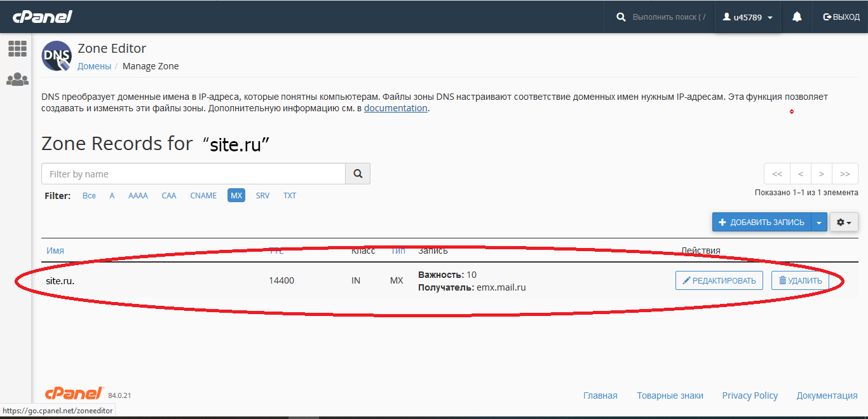Click the site.ru. record name
This screenshot has height=419, width=868.
[60, 280]
